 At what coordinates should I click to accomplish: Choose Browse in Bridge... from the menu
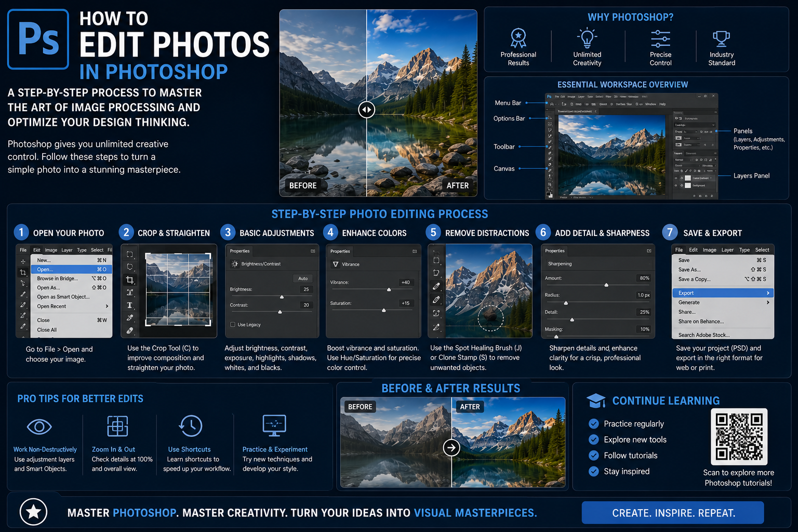coord(72,278)
